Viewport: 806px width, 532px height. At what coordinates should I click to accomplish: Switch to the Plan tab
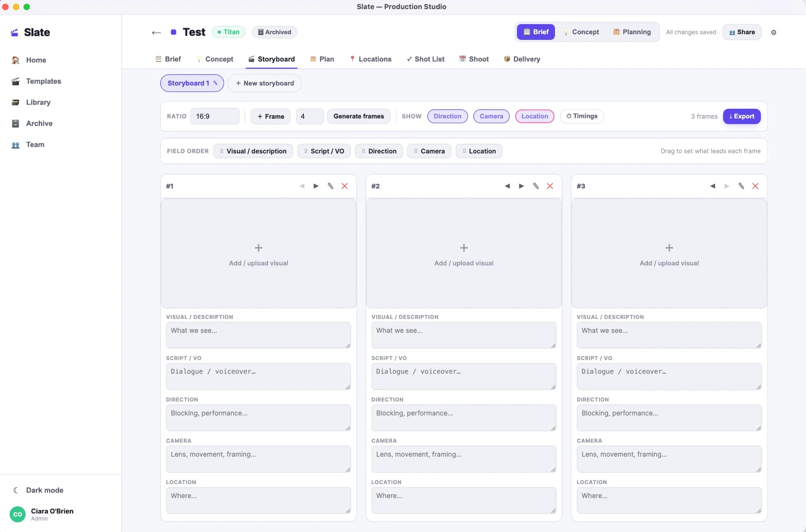coord(322,59)
